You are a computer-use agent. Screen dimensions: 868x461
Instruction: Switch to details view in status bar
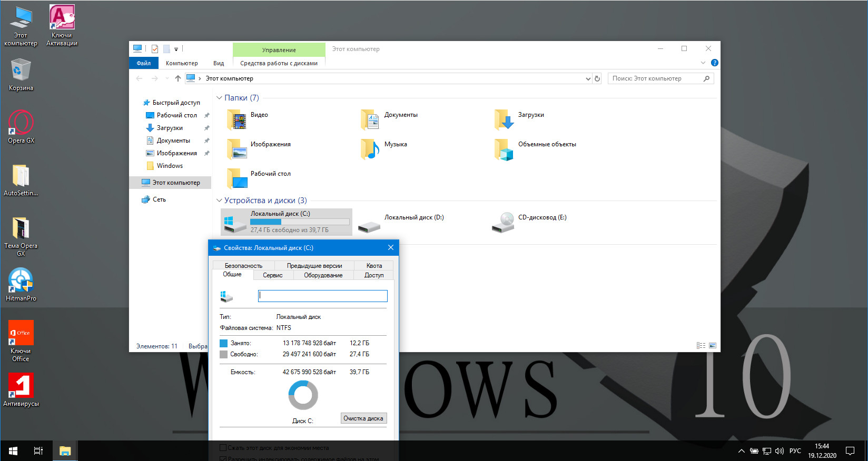[701, 346]
